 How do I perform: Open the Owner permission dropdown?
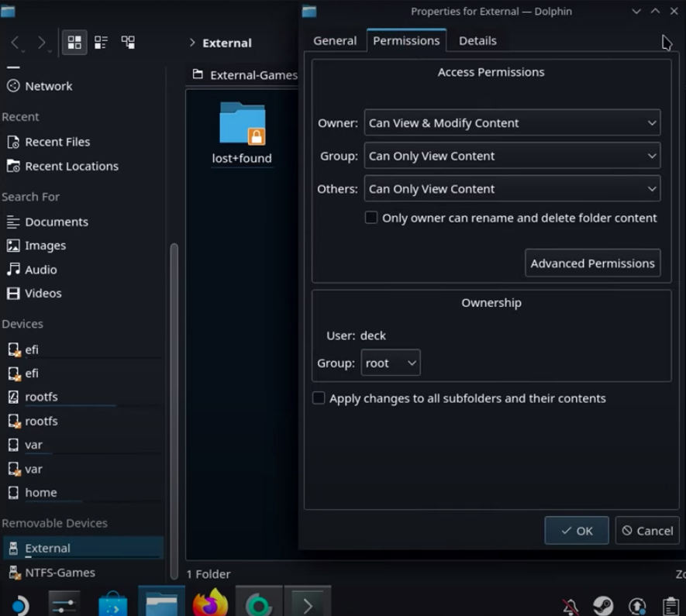[512, 123]
